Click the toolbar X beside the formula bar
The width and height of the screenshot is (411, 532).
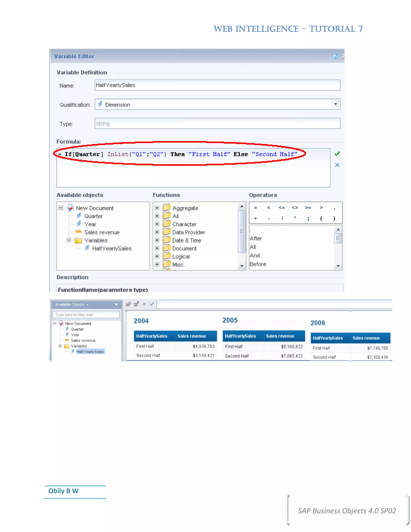(x=144, y=304)
